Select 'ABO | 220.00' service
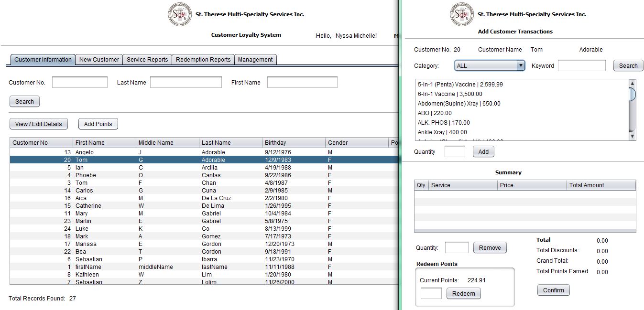The image size is (644, 310). tap(522, 113)
